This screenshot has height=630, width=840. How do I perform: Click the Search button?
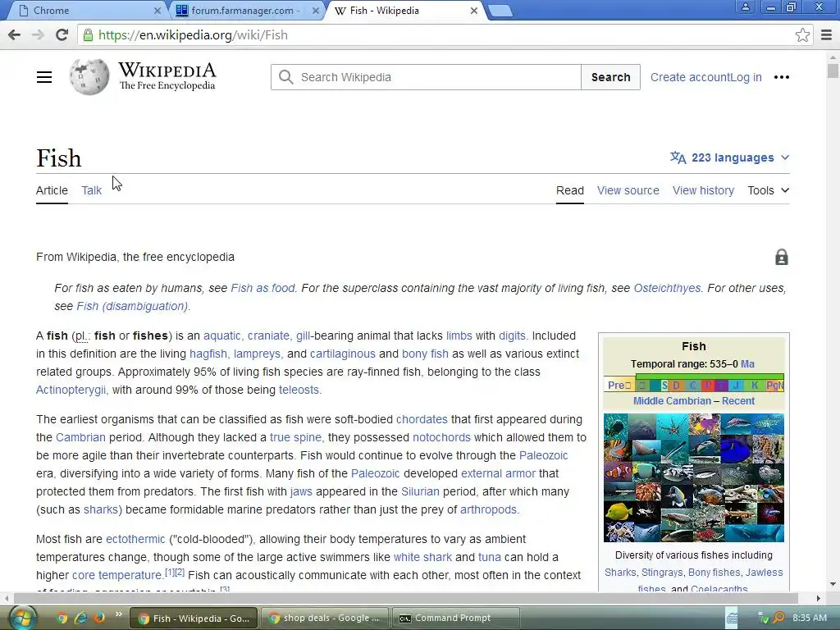610,77
